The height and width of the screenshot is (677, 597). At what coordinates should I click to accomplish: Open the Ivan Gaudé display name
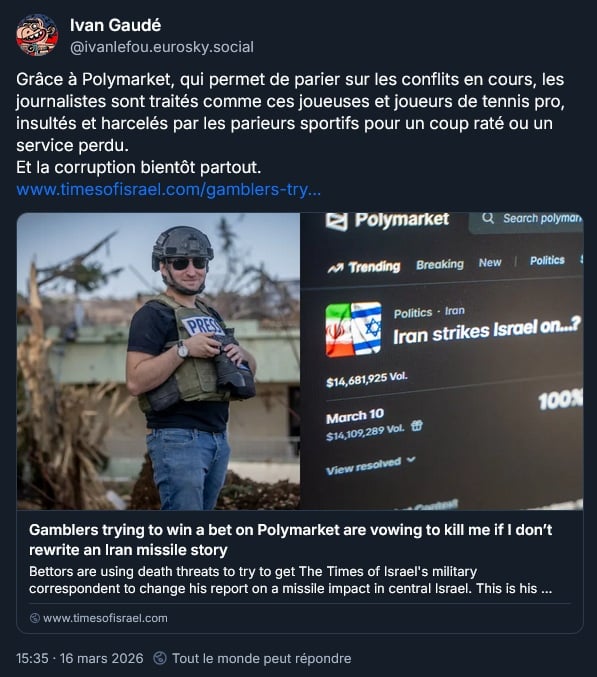point(115,25)
